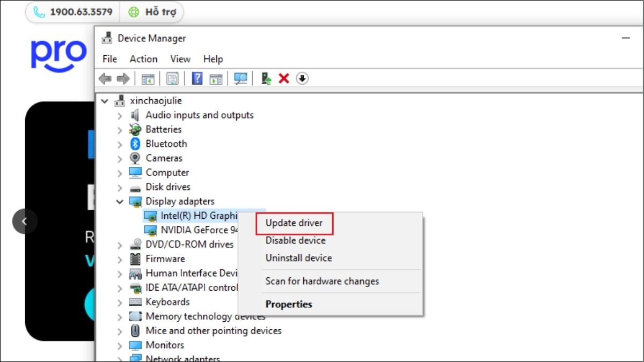Viewport: 644px width, 362px height.
Task: Choose Properties in the context menu
Action: tap(289, 304)
